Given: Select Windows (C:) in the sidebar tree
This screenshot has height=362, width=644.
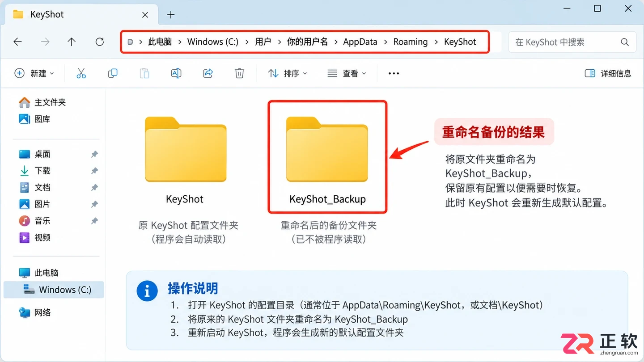Looking at the screenshot, I should point(54,290).
